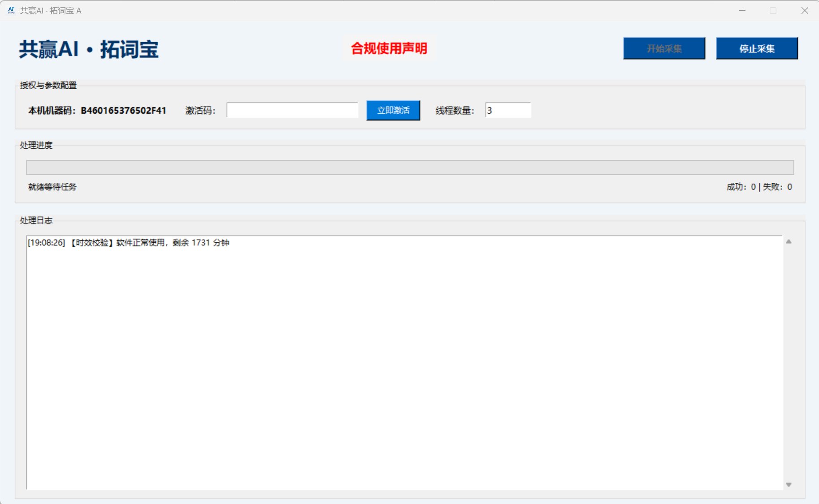This screenshot has height=504, width=819.
Task: Click the log scrollbar down arrow
Action: click(789, 484)
